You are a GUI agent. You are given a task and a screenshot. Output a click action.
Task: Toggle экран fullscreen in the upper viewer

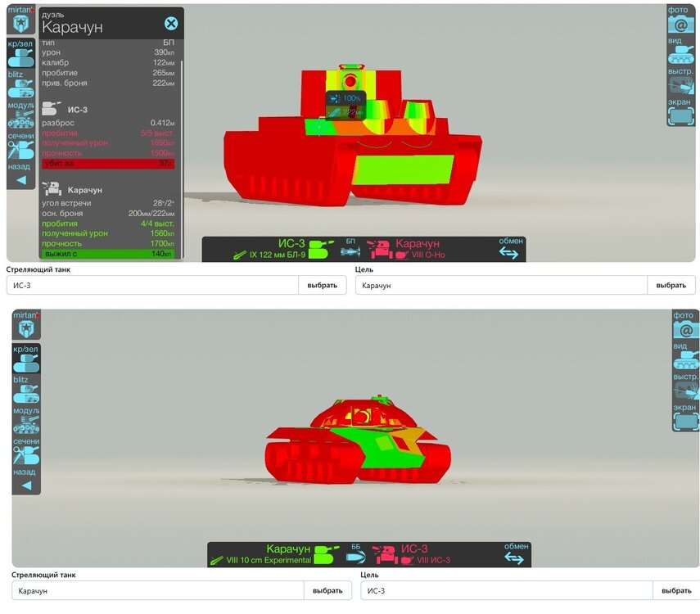(680, 112)
